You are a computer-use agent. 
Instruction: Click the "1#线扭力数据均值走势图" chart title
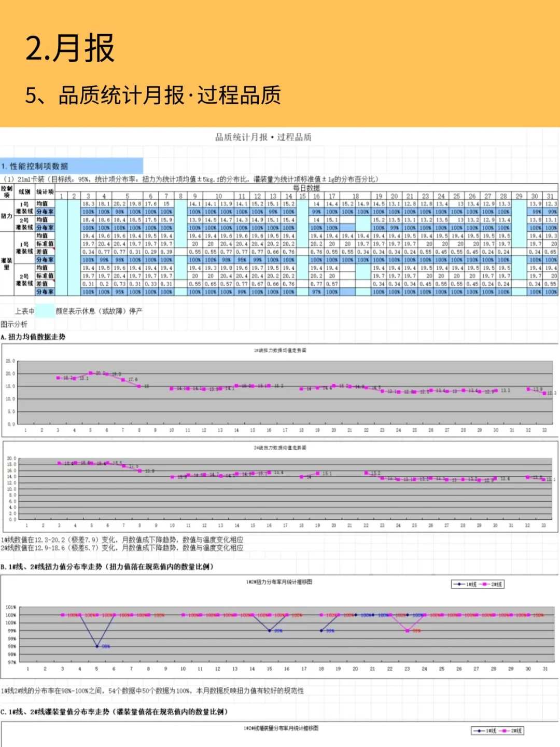point(280,351)
